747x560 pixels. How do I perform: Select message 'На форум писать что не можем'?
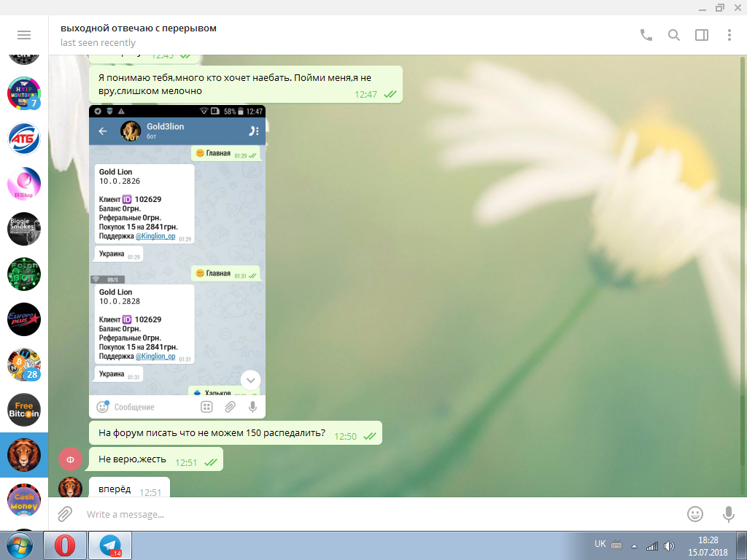[x=236, y=433]
